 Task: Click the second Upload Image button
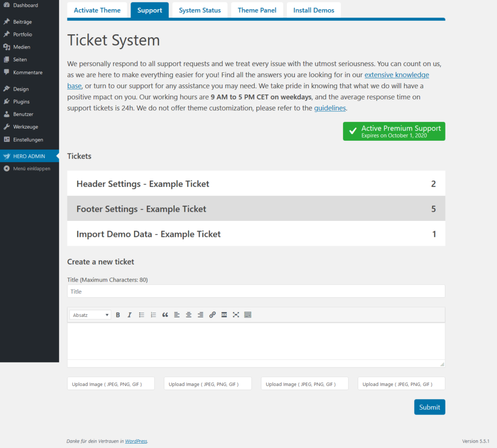click(x=208, y=383)
